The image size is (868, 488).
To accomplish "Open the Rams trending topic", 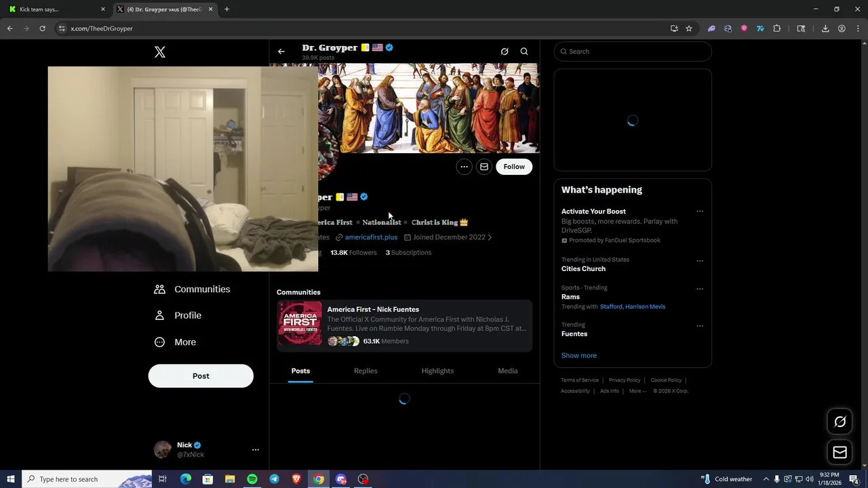I will pos(570,297).
